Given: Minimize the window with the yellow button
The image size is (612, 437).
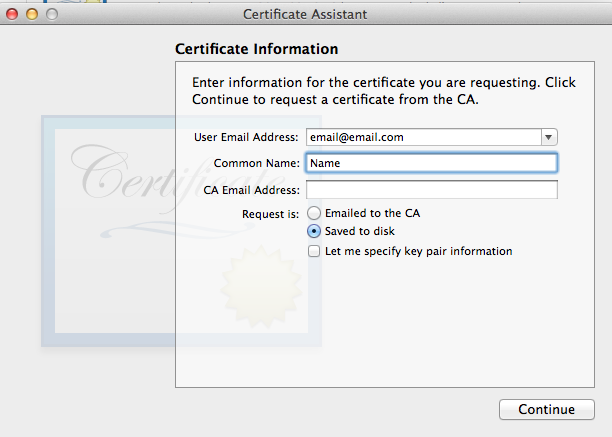Looking at the screenshot, I should tap(32, 14).
